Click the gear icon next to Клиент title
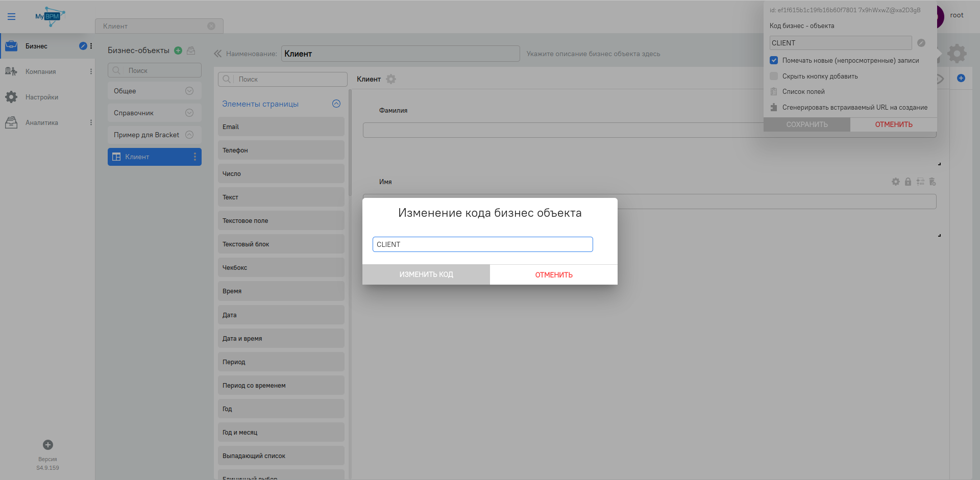This screenshot has height=480, width=980. 391,79
